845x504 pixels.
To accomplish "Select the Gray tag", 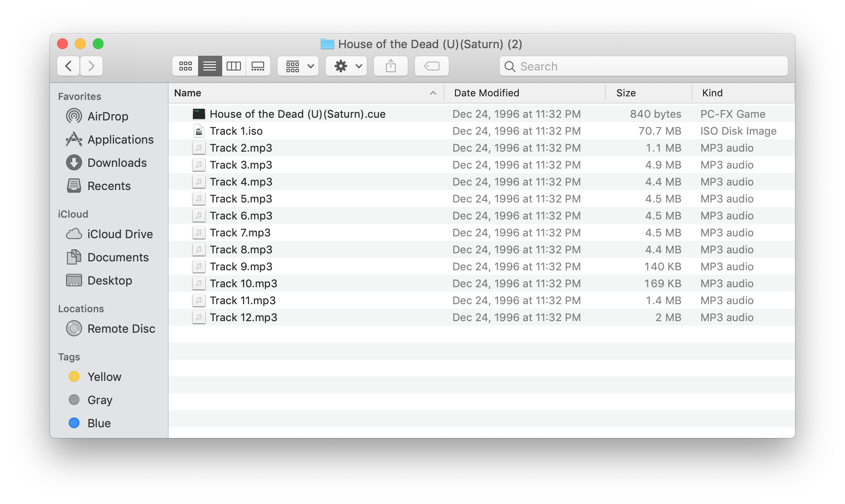I will tap(99, 400).
